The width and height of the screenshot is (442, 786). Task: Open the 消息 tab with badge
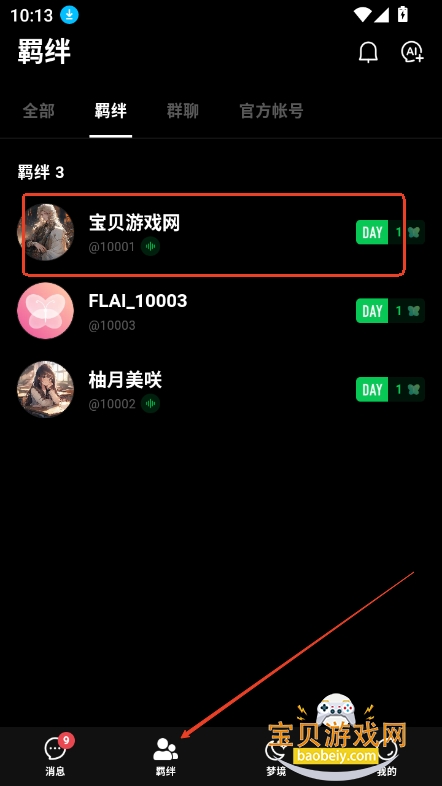[x=56, y=755]
